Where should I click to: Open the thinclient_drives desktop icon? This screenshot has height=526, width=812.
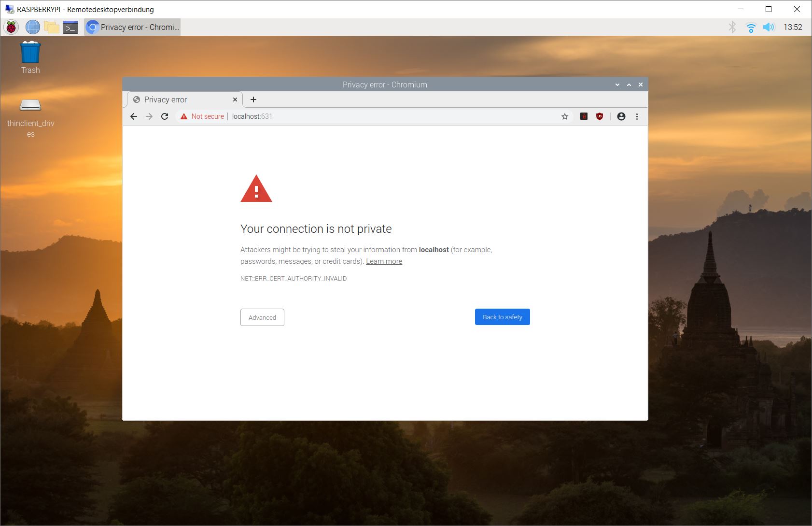(x=30, y=105)
